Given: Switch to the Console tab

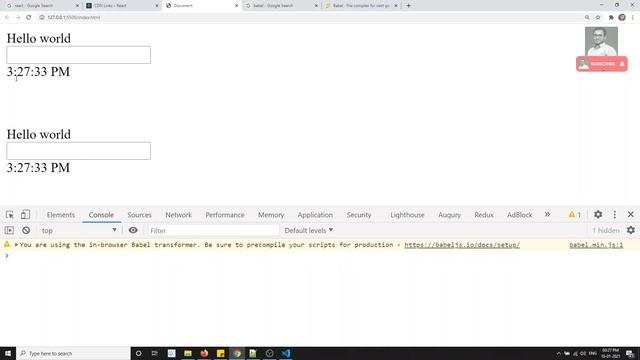Looking at the screenshot, I should point(101,215).
